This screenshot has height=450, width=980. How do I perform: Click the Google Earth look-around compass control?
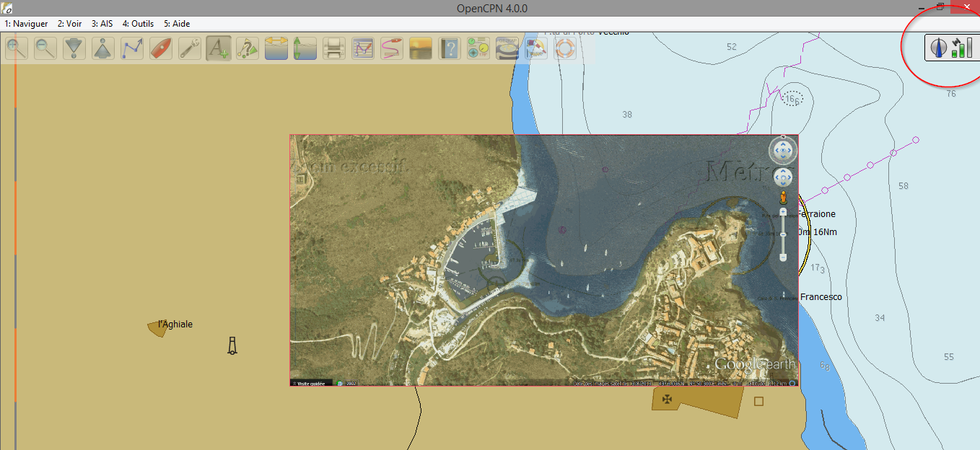[783, 151]
